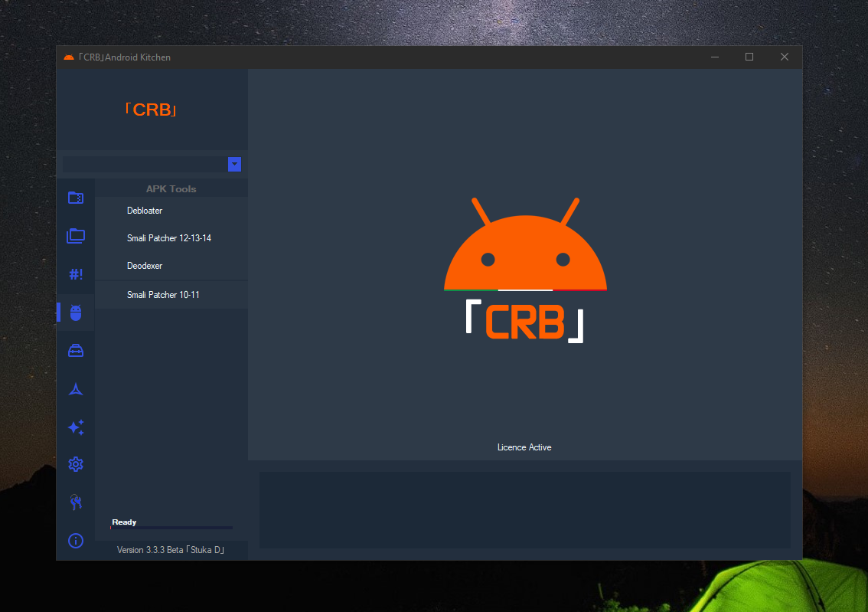Click the small Android icon in title bar
Viewport: 868px width, 612px height.
coord(69,57)
